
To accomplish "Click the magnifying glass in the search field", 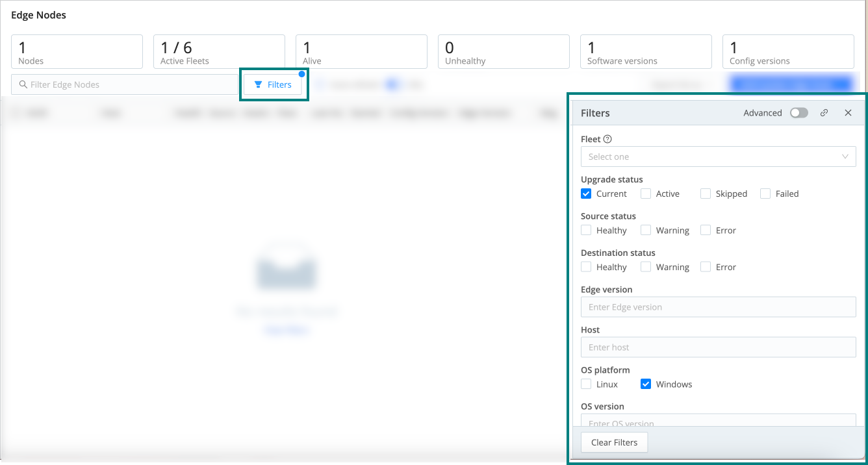I will pyautogui.click(x=22, y=84).
